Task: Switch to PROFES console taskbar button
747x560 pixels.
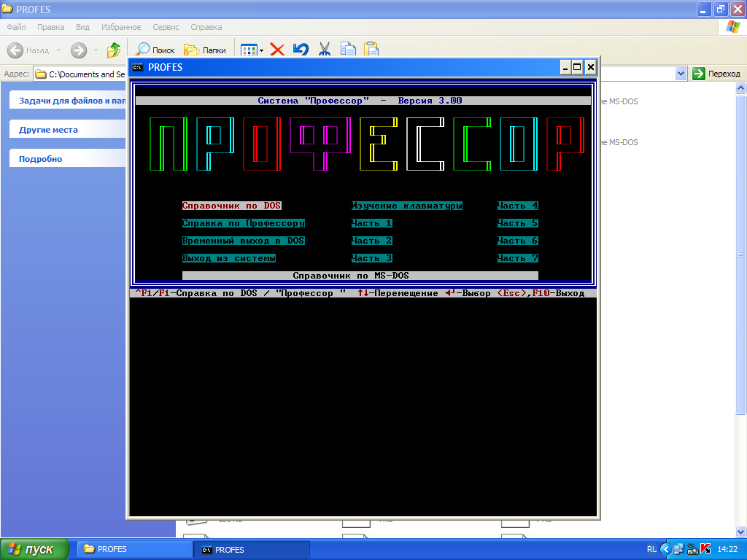Action: [x=252, y=550]
